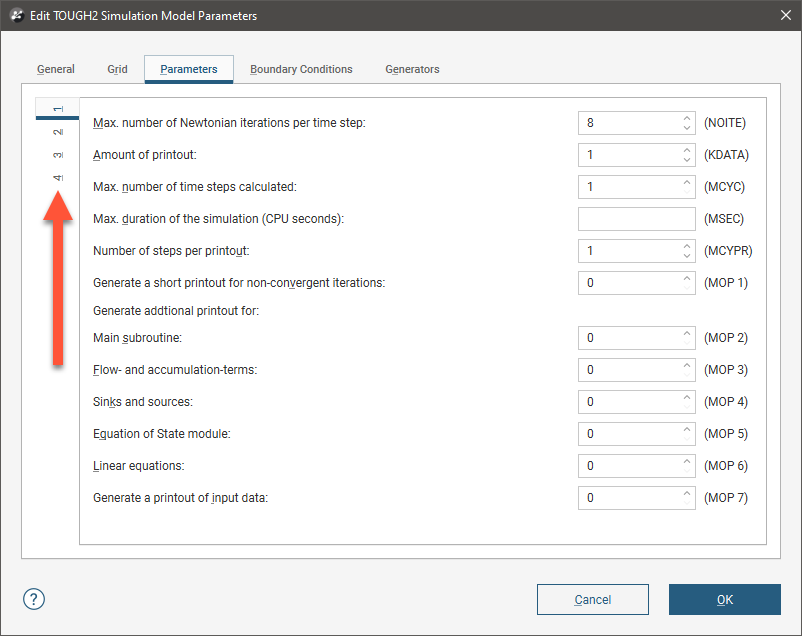Click the MSEC max duration input field

point(636,219)
